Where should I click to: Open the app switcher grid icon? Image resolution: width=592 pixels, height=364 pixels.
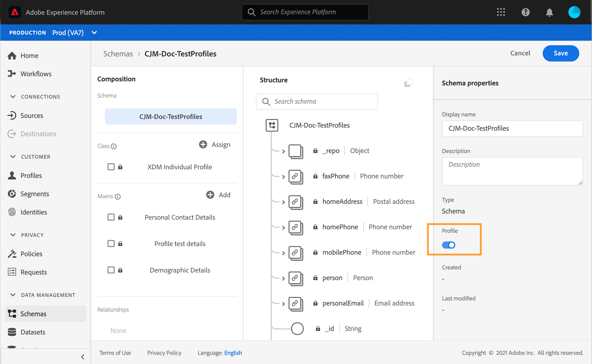pyautogui.click(x=501, y=12)
